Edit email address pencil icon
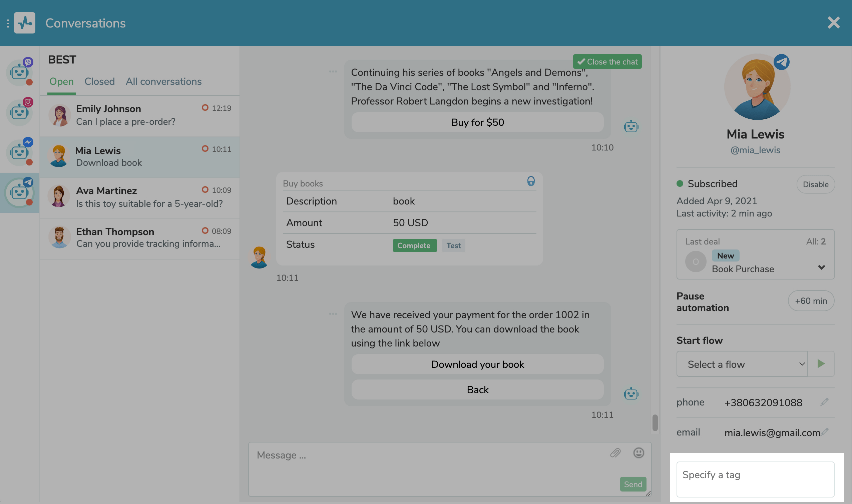852x504 pixels. pyautogui.click(x=825, y=432)
